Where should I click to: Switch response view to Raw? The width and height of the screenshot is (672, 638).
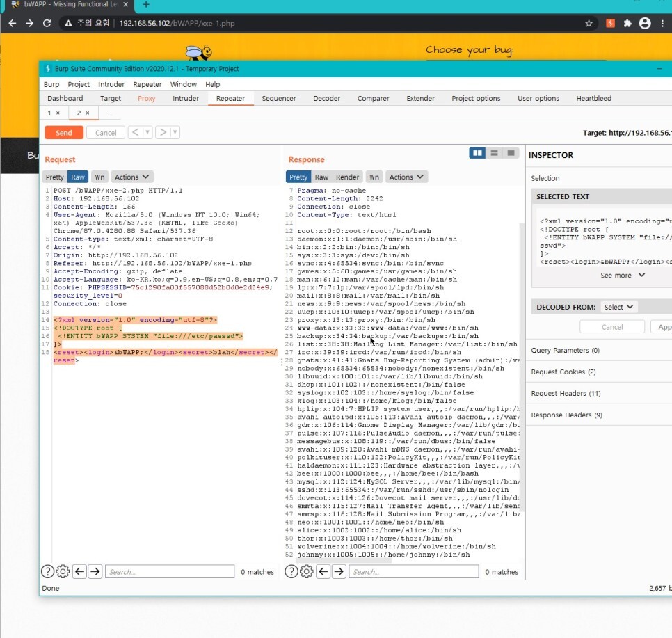point(321,177)
